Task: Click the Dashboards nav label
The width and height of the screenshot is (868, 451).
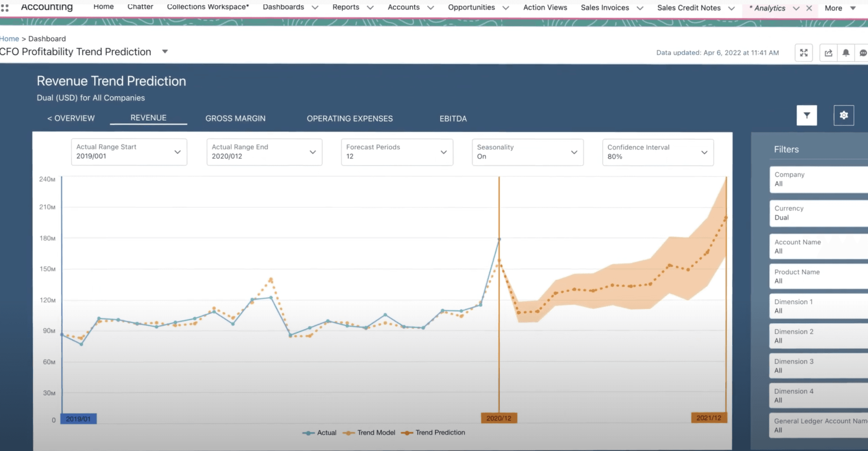Action: 283,7
